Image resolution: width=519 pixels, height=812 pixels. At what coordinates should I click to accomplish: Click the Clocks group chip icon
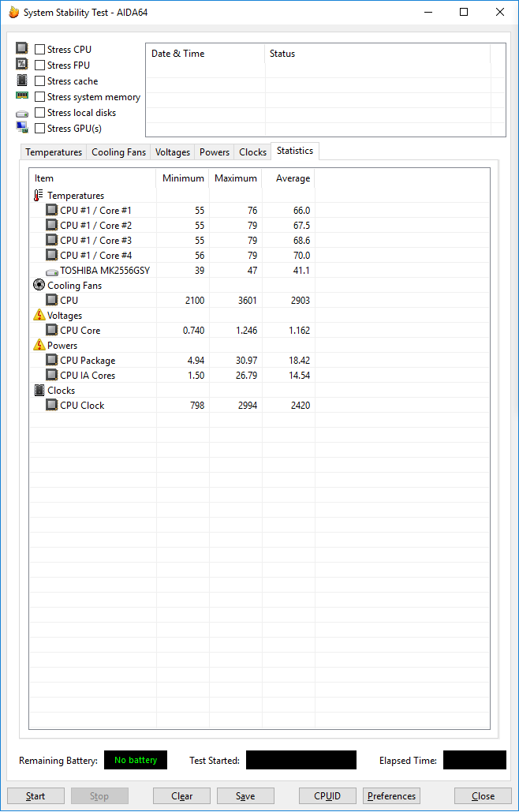click(x=39, y=390)
